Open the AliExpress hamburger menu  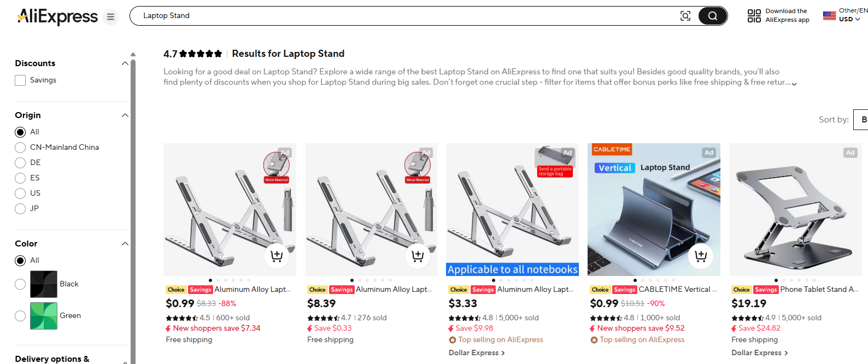(110, 17)
